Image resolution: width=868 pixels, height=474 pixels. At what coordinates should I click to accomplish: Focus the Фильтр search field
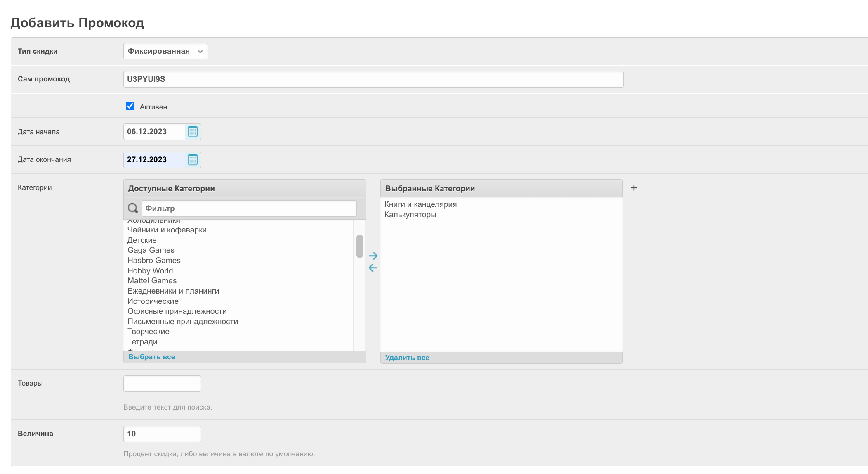click(x=249, y=209)
